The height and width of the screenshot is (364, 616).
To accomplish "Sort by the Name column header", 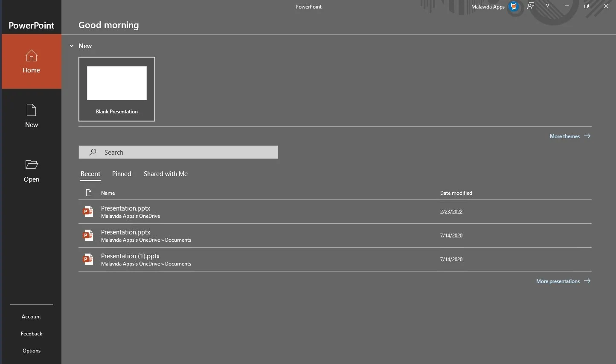I will pyautogui.click(x=108, y=193).
